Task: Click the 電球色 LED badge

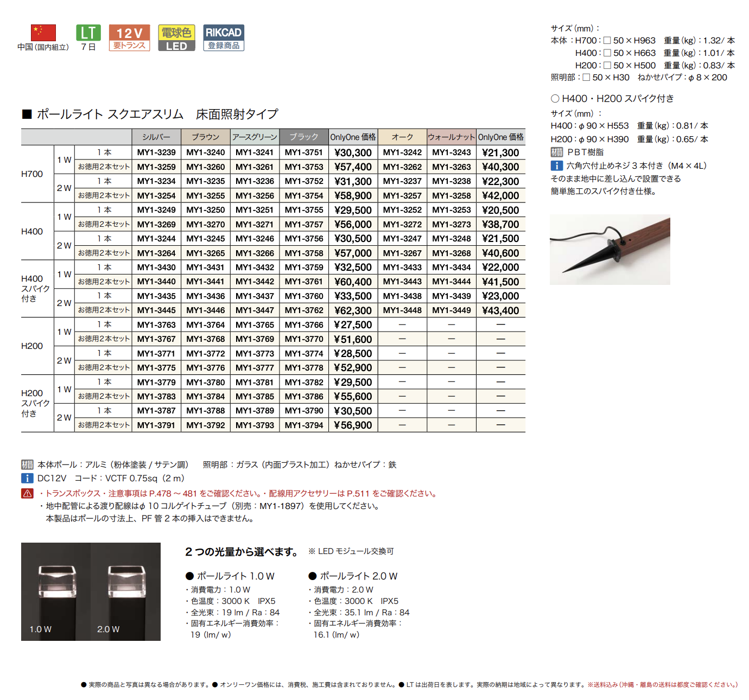Action: click(176, 38)
